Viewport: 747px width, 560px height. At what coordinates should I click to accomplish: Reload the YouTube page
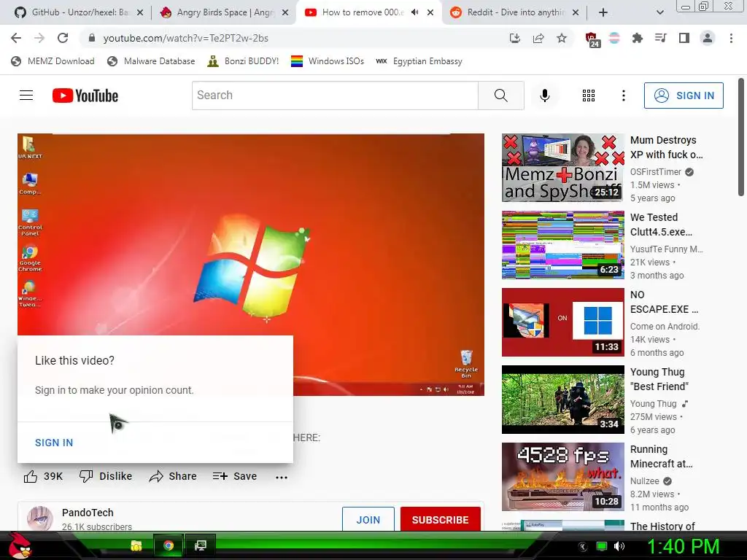point(63,38)
